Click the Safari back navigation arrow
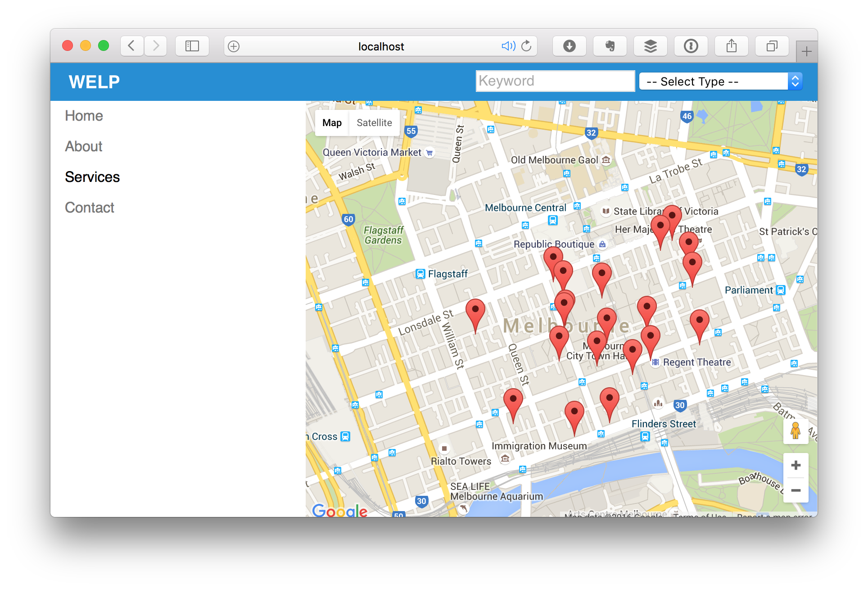Viewport: 868px width, 589px height. [131, 46]
